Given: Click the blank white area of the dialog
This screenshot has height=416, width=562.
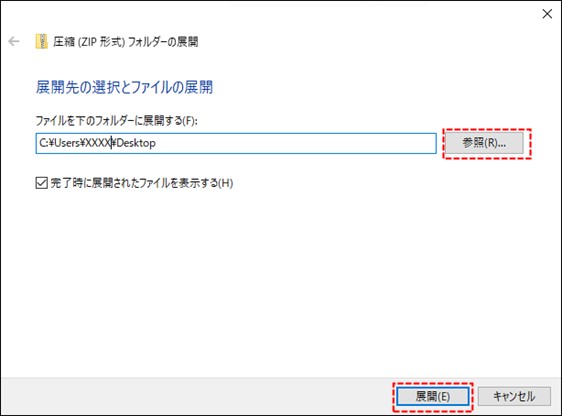Looking at the screenshot, I should (x=280, y=279).
